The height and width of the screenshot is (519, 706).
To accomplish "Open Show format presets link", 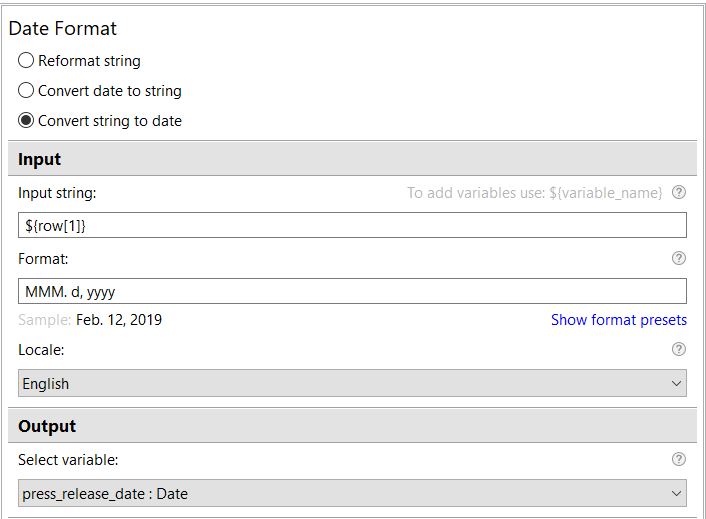I will pos(619,320).
